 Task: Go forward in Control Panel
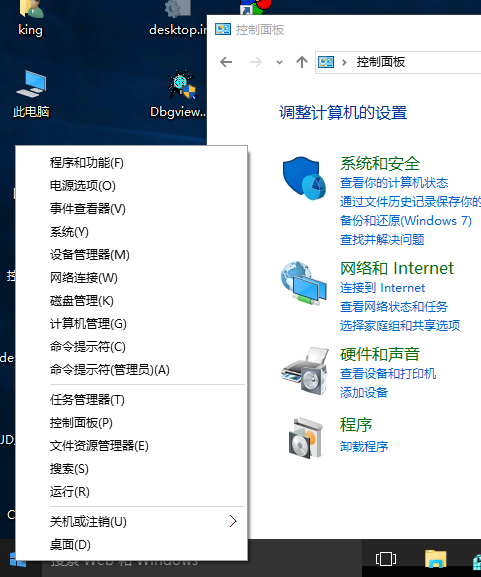point(255,62)
